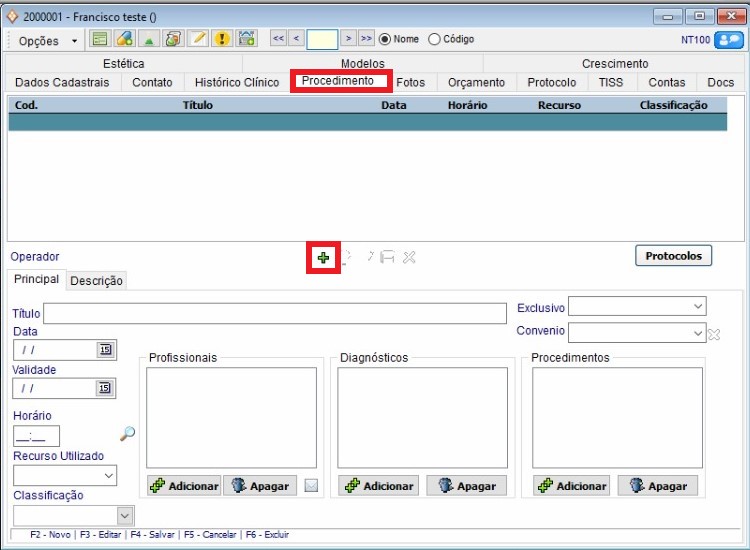Click the yellow warning alert toolbar icon
The height and width of the screenshot is (550, 750).
222,39
